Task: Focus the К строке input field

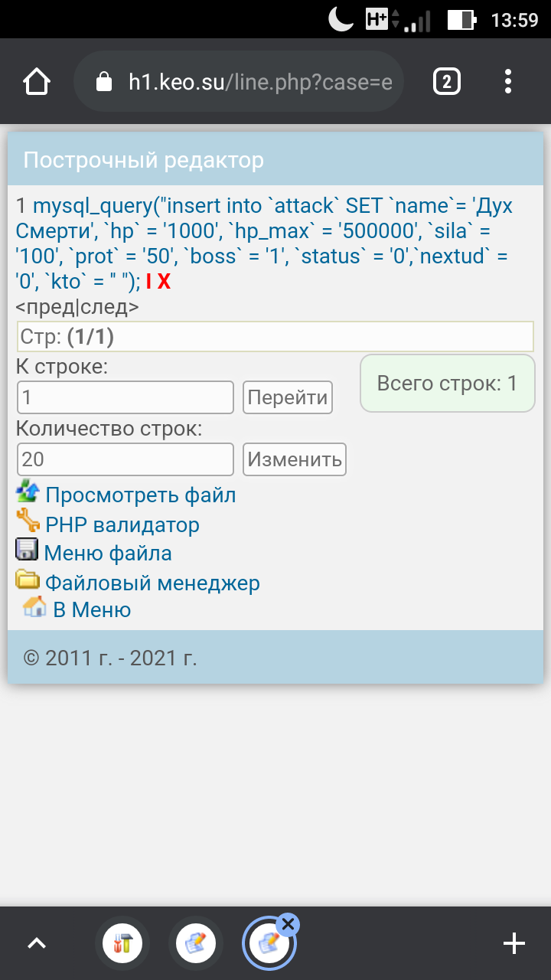Action: pos(125,397)
